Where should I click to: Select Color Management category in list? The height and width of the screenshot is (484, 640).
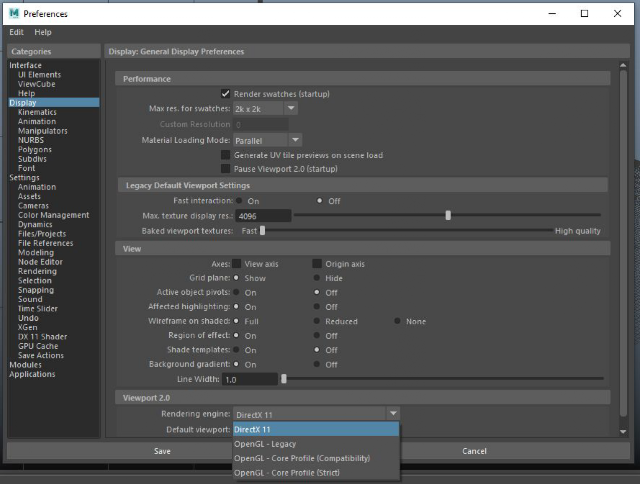point(53,215)
